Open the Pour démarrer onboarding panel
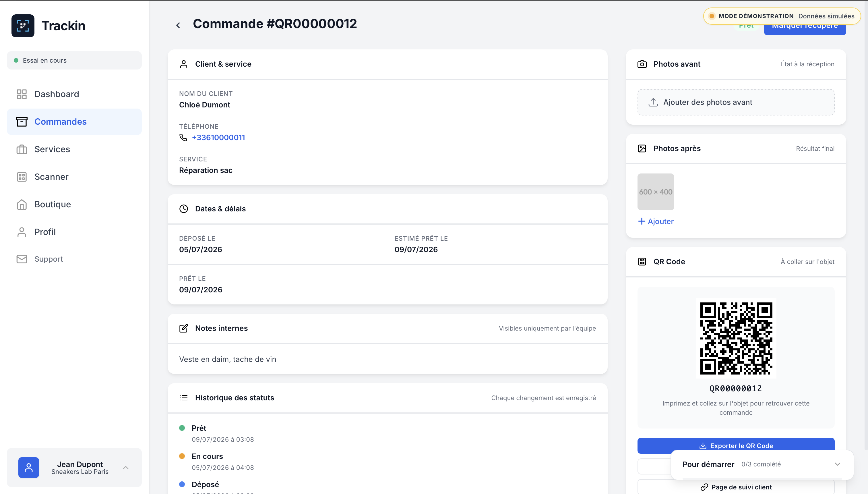Screen dimensions: 868x494 tap(762, 464)
